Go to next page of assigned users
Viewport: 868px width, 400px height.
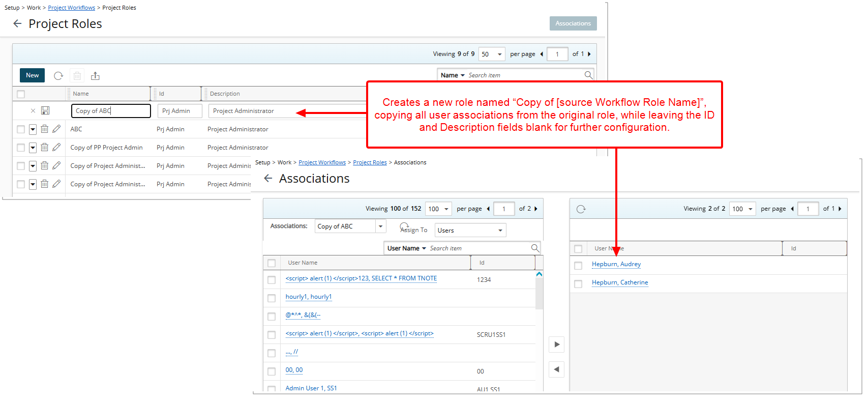pos(840,209)
